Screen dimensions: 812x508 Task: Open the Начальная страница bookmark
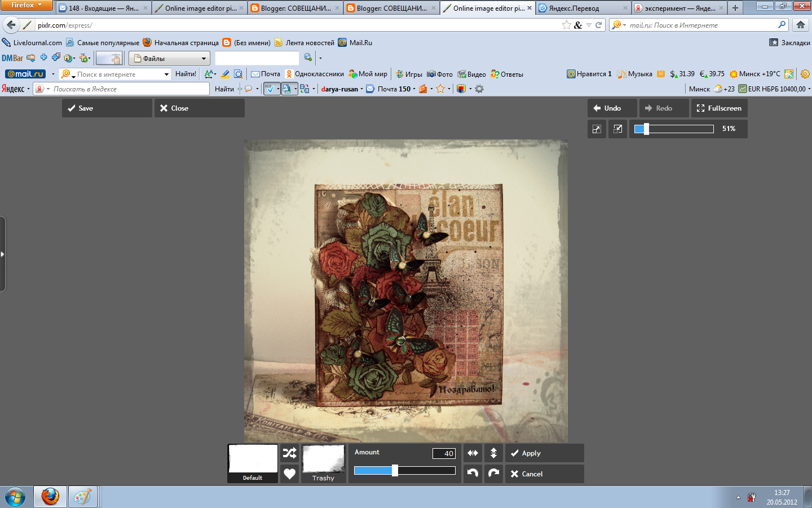click(181, 42)
